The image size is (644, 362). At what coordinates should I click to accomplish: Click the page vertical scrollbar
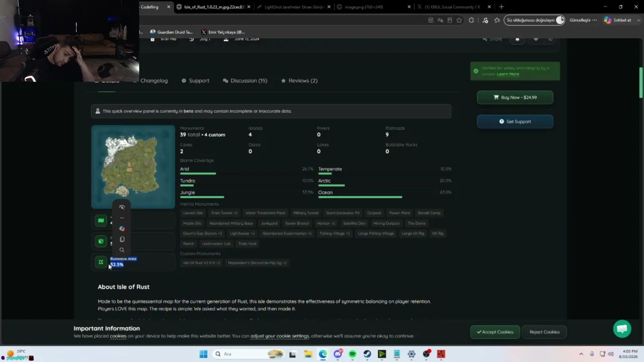point(641,83)
